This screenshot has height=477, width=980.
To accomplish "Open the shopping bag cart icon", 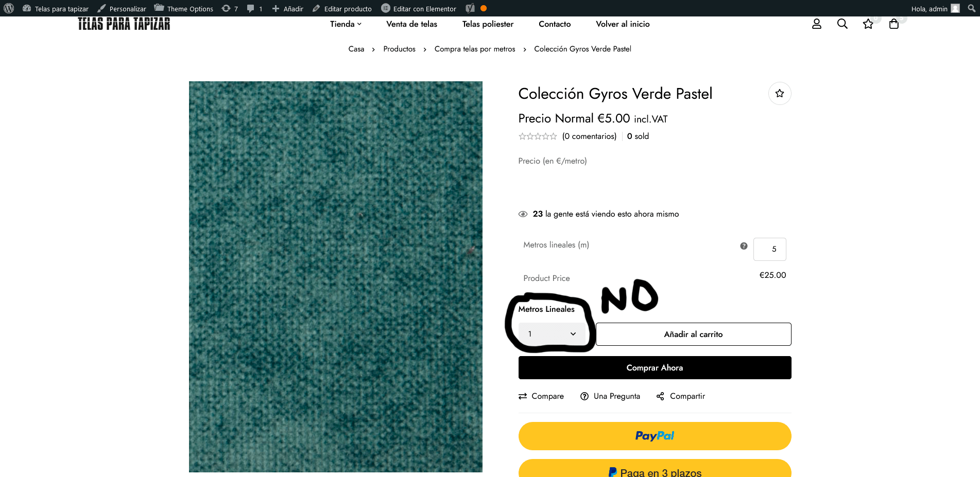I will [x=893, y=24].
